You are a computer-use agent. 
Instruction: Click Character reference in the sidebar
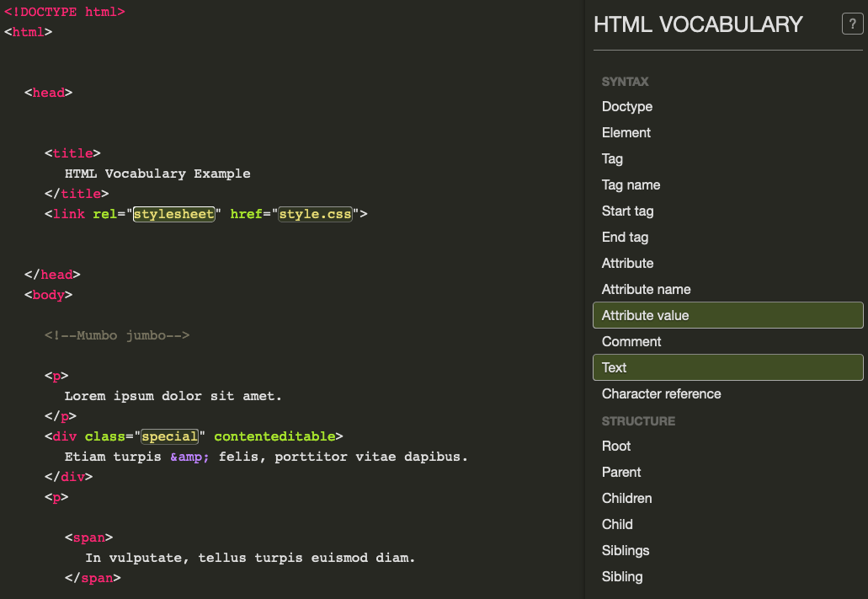tap(661, 394)
